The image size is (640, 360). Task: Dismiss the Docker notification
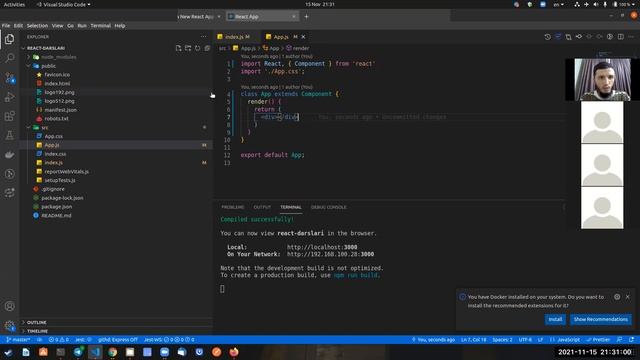[628, 297]
